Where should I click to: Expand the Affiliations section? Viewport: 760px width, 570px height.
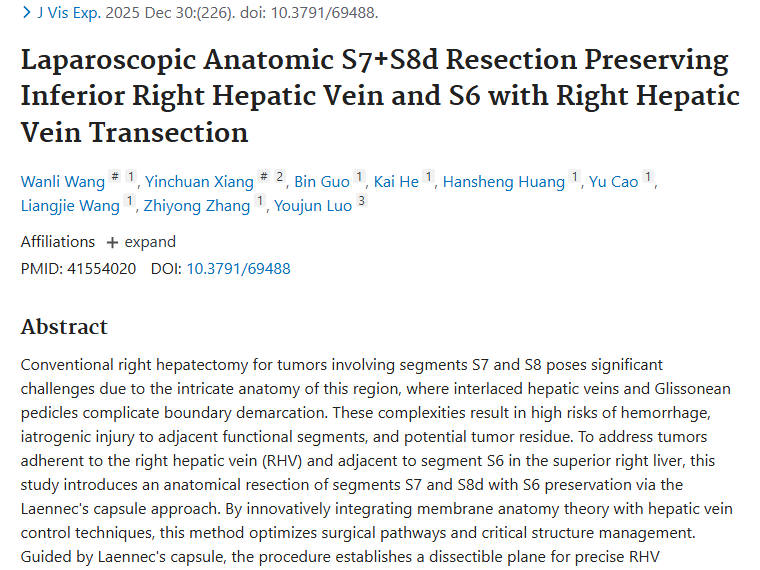click(141, 242)
